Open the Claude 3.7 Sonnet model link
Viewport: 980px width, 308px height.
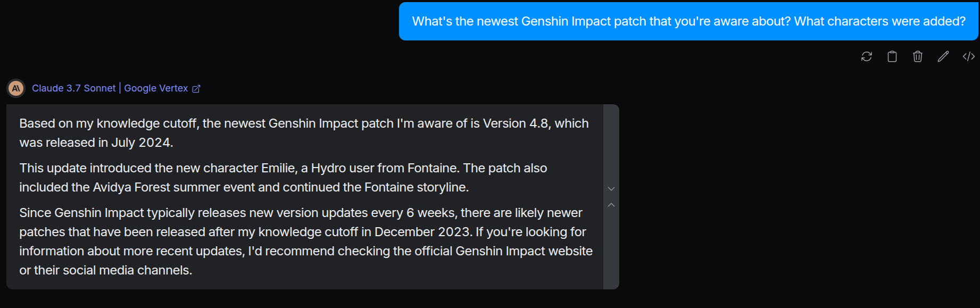(x=73, y=88)
